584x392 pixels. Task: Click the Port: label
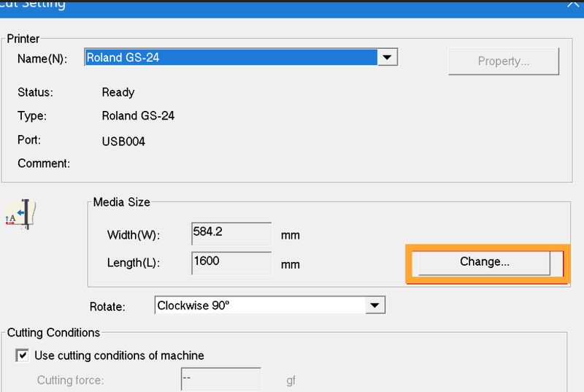pos(29,140)
